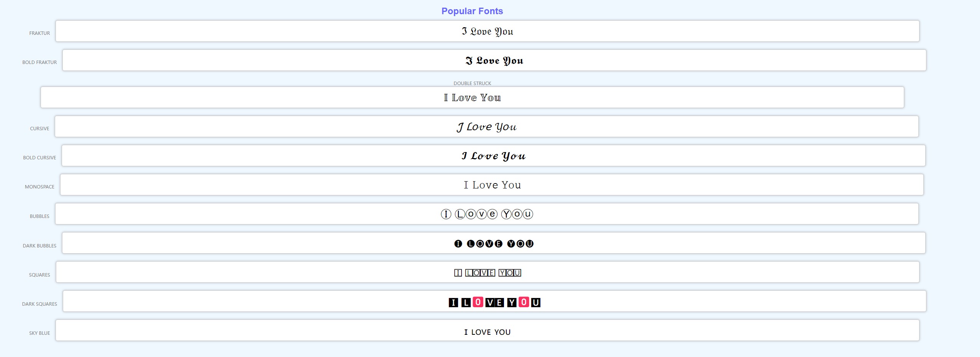Screen dimensions: 980x357
Task: Click the Popular Fonts heading
Action: click(472, 11)
